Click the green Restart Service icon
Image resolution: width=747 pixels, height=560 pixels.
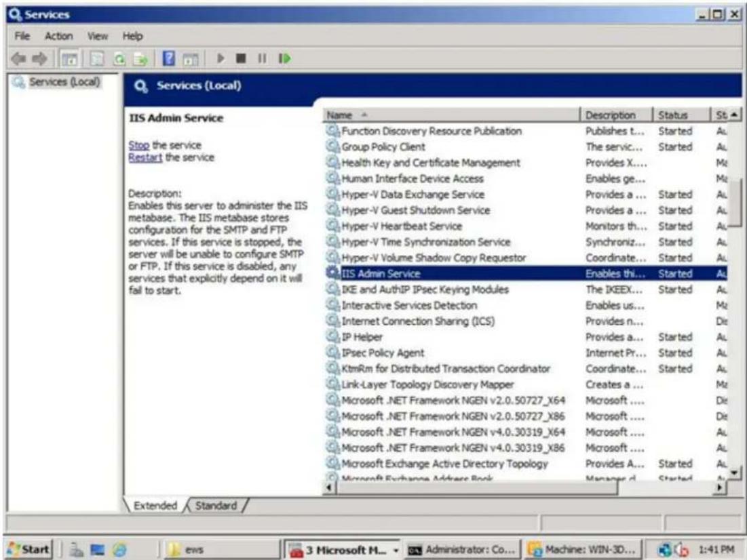tap(284, 58)
